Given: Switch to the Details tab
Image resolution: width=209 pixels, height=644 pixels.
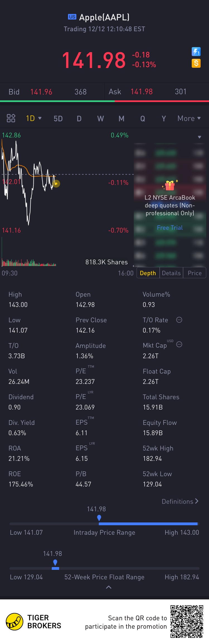Looking at the screenshot, I should tap(171, 273).
